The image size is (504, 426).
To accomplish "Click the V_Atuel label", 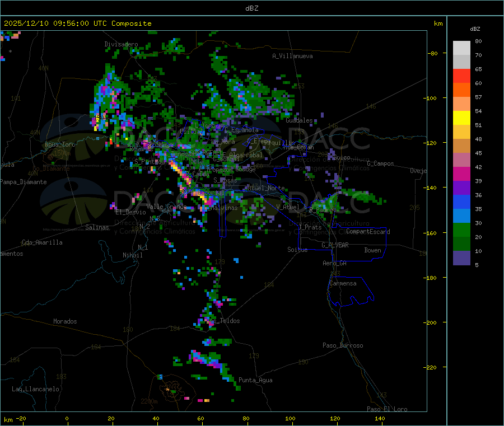I will pyautogui.click(x=288, y=207).
